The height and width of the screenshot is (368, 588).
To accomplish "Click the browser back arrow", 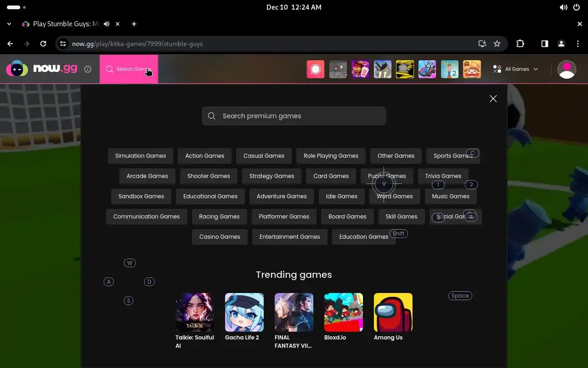I will coord(10,44).
